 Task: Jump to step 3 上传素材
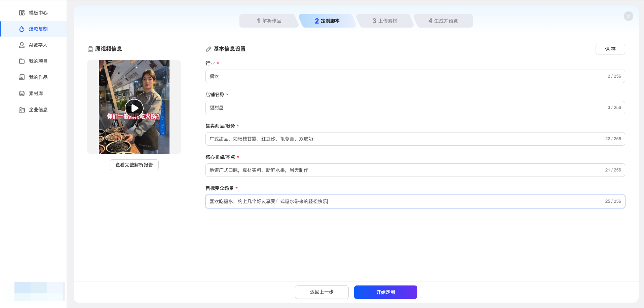pyautogui.click(x=385, y=21)
